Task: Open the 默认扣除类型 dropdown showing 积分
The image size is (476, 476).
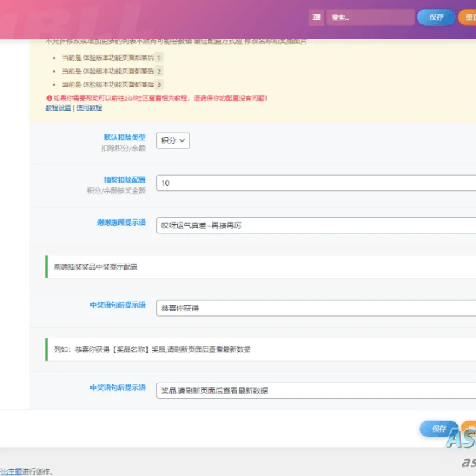Action: (x=173, y=140)
